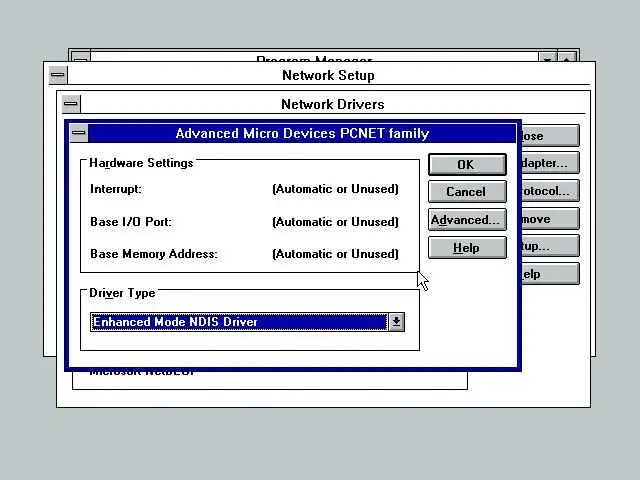This screenshot has width=640, height=480.
Task: Click the Interrupt value Automatic or Unused
Action: click(x=335, y=189)
